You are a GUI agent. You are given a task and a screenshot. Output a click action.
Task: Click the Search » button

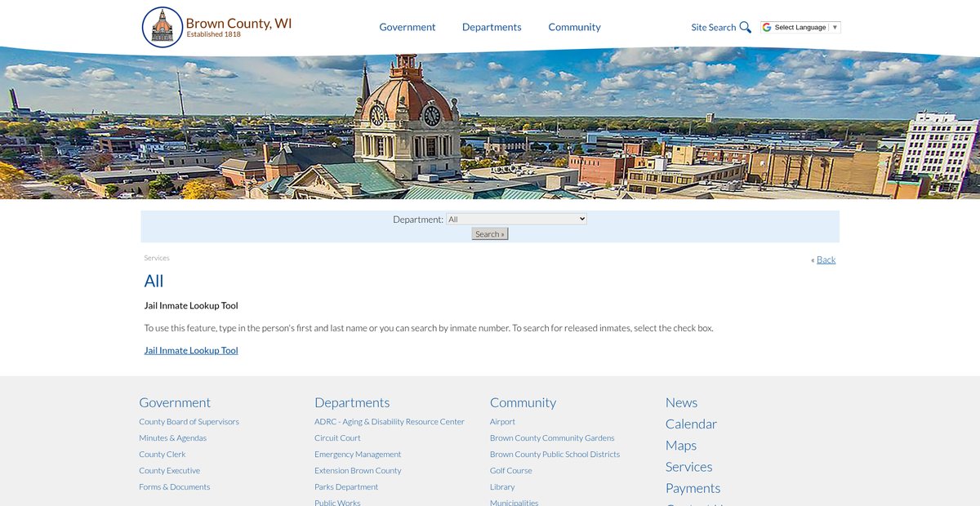[x=490, y=233]
